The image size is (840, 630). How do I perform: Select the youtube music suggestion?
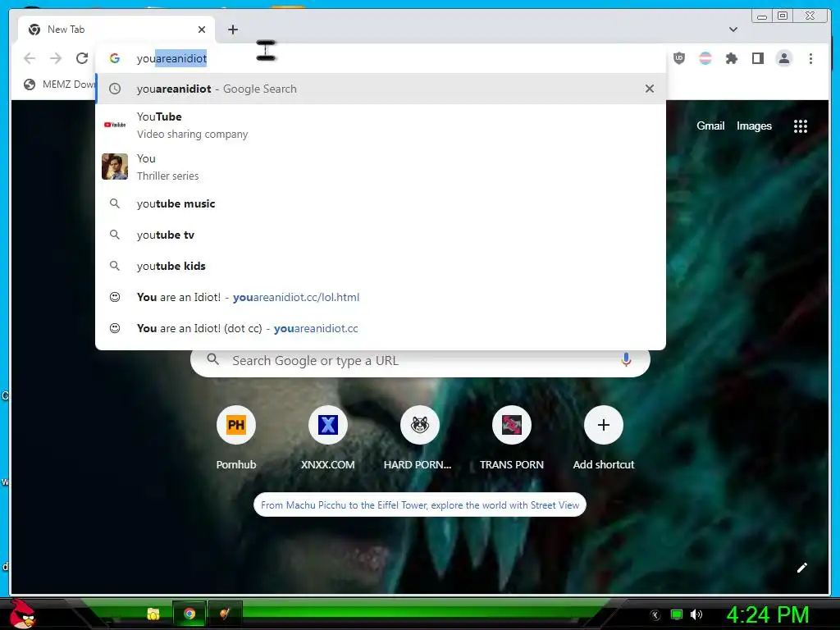[x=381, y=203]
